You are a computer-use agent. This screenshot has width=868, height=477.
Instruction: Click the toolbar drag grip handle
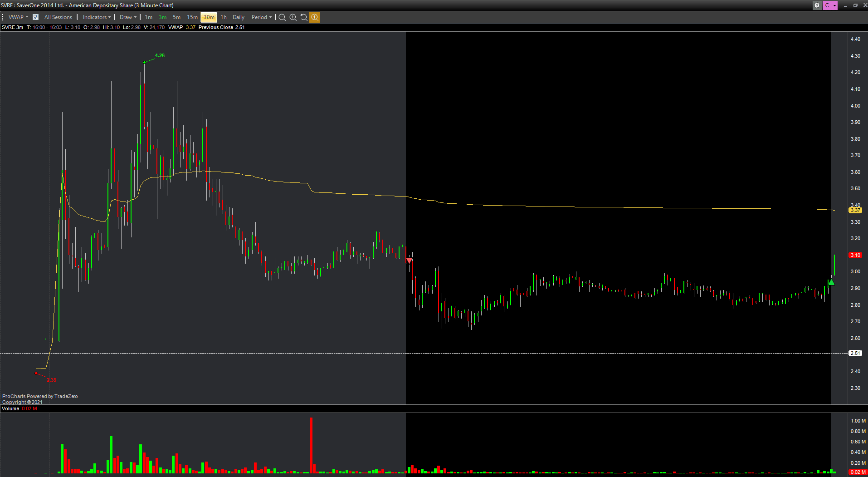pyautogui.click(x=3, y=17)
